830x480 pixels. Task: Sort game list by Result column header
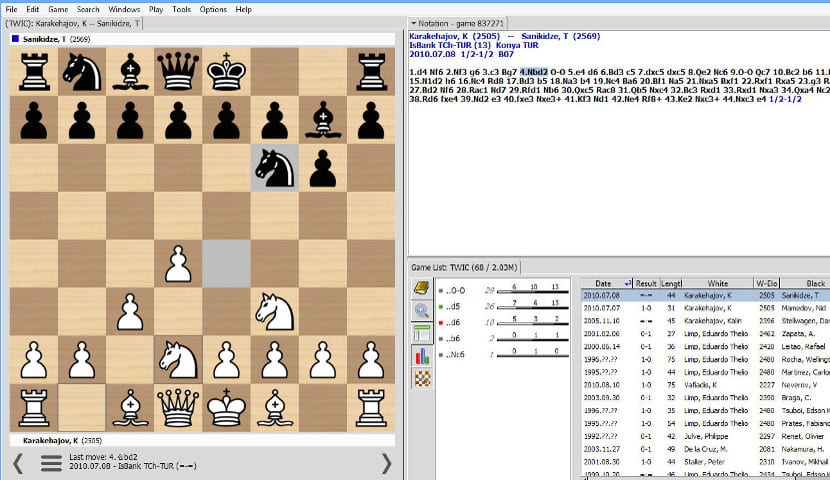646,284
